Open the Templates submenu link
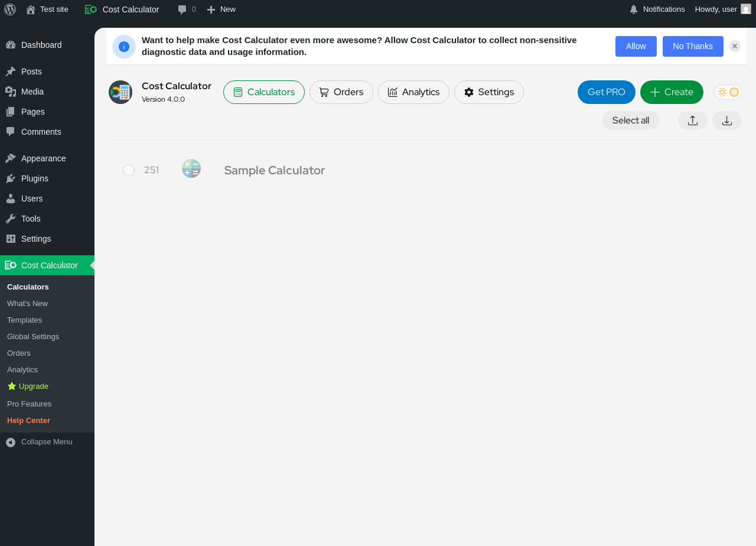The width and height of the screenshot is (756, 546). tap(24, 320)
